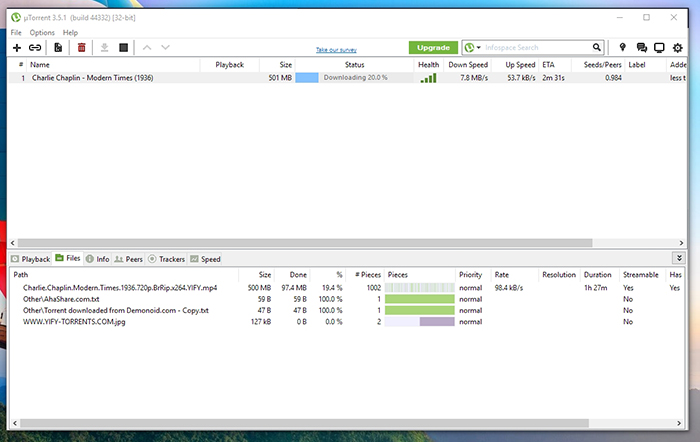The width and height of the screenshot is (700, 442).
Task: Open the Take our survey link
Action: 336,50
